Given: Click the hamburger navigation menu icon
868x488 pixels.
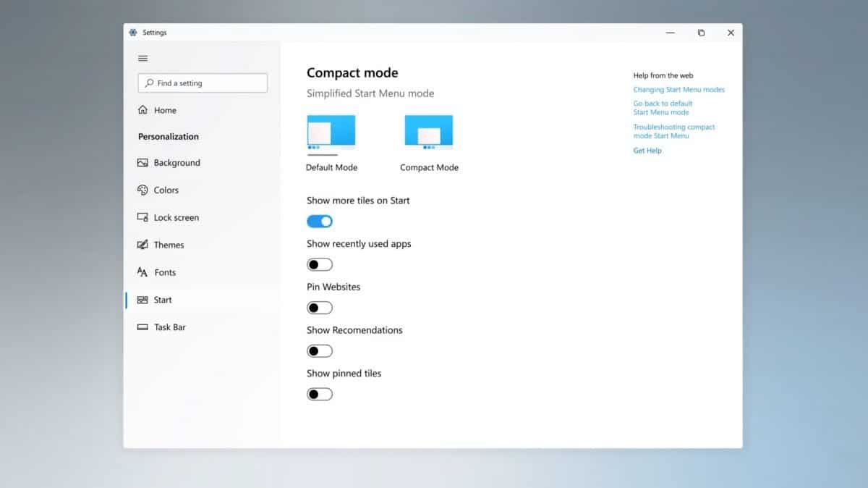Looking at the screenshot, I should coord(143,59).
